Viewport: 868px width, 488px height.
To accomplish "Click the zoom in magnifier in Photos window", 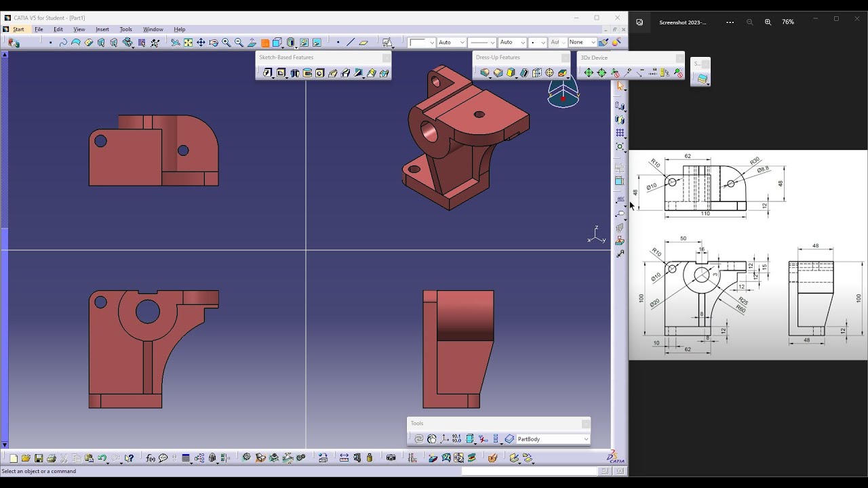I will [x=768, y=22].
